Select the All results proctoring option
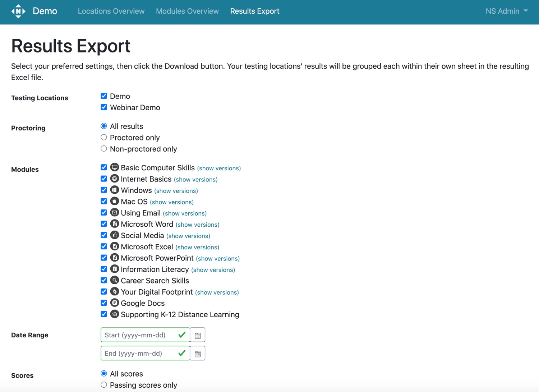Viewport: 539px width, 392px height. [x=104, y=126]
